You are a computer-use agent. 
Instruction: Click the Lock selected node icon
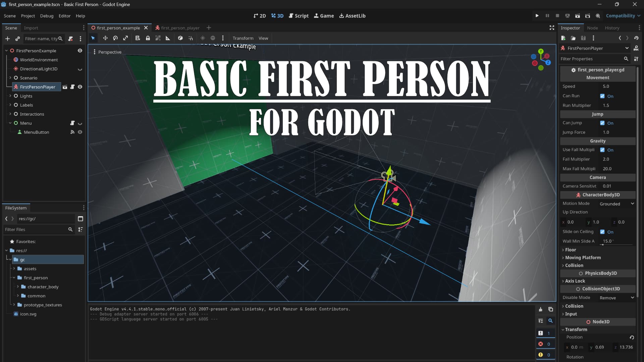coord(148,38)
